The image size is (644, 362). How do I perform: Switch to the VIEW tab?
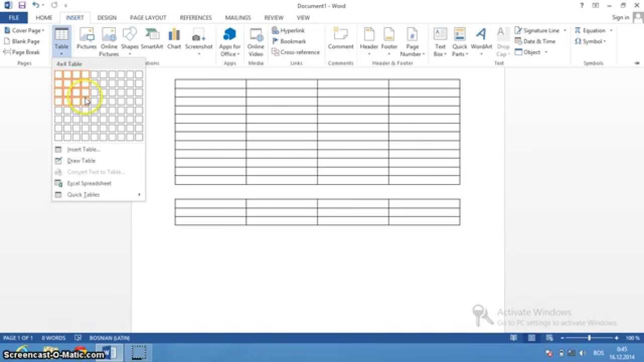coord(303,18)
